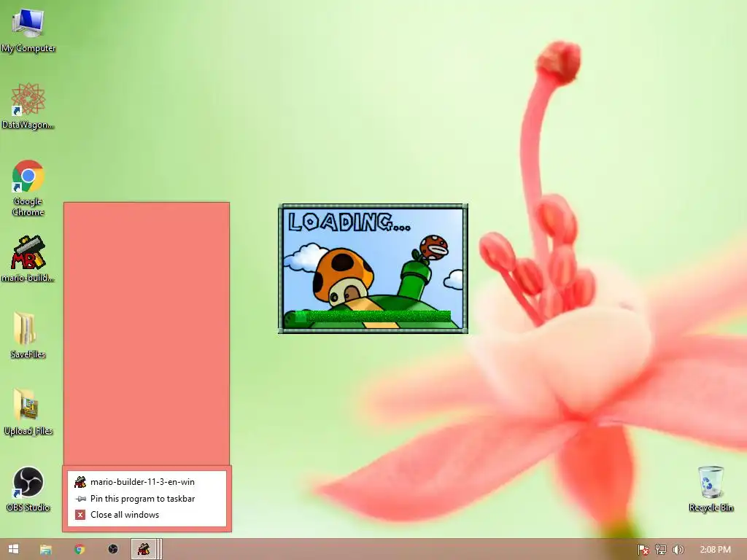Select the SaveFiles folder on desktop
747x560 pixels.
click(x=28, y=335)
